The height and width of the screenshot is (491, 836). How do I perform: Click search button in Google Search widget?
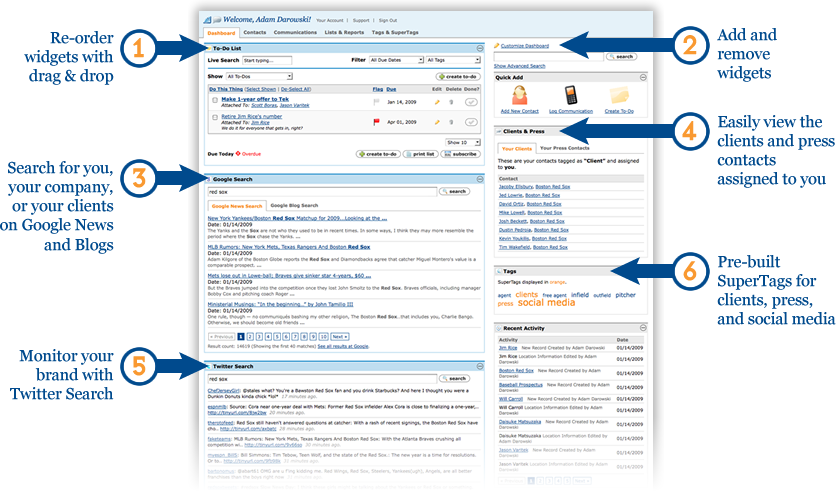coord(454,191)
